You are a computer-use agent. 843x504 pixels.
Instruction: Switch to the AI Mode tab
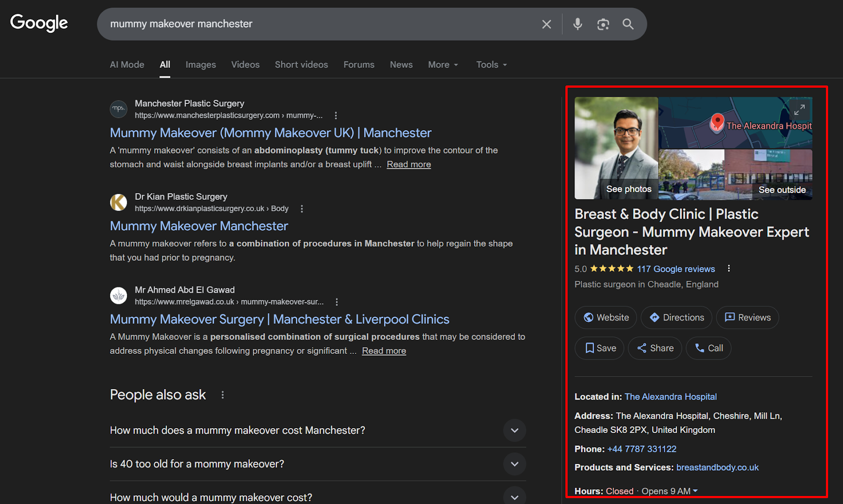tap(127, 65)
